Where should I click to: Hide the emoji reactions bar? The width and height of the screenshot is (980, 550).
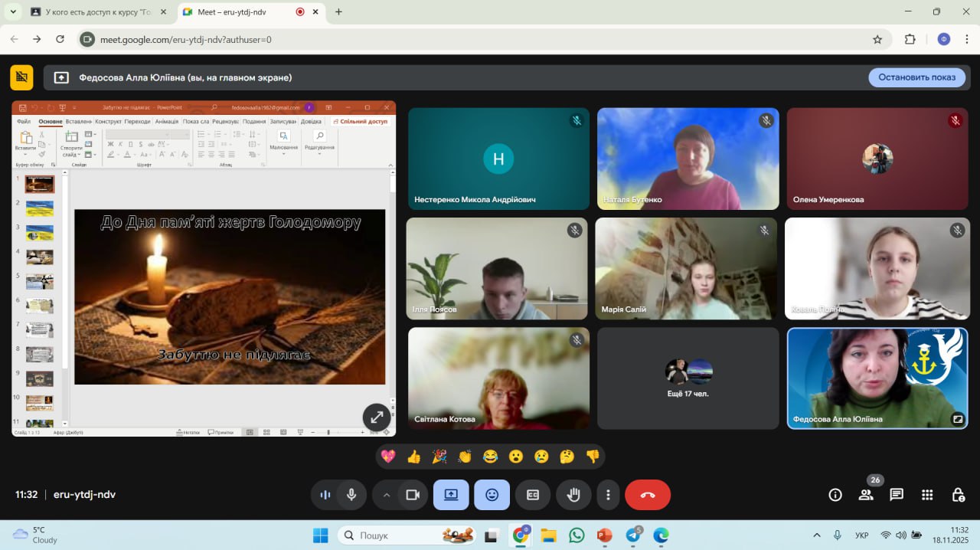492,495
